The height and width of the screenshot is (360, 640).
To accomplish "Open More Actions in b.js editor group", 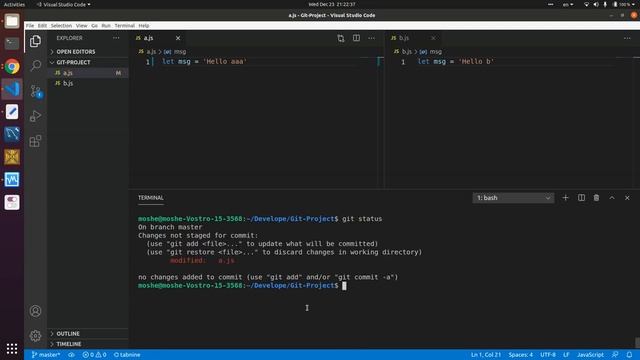I will point(627,38).
